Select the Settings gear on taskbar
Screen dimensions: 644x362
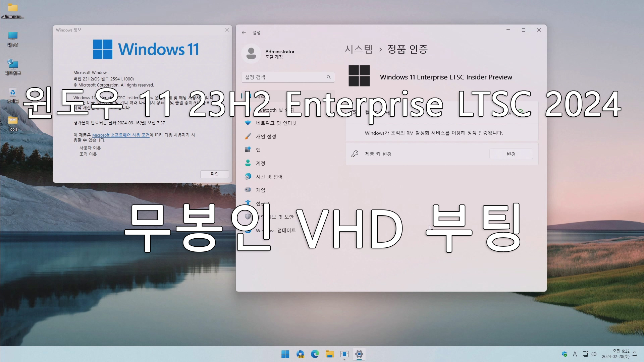359,354
